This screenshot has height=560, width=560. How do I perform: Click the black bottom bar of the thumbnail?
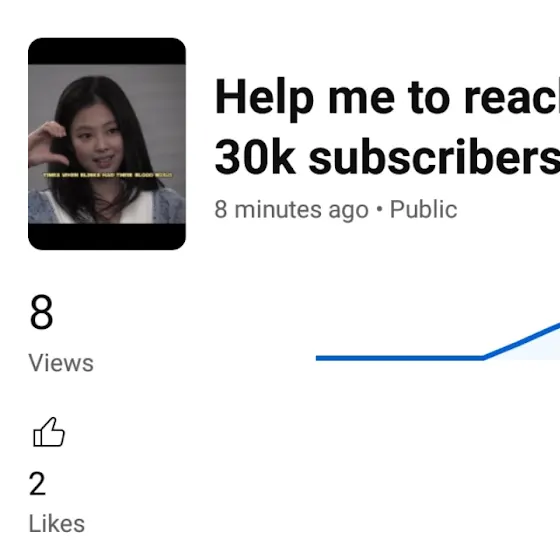pos(107,237)
